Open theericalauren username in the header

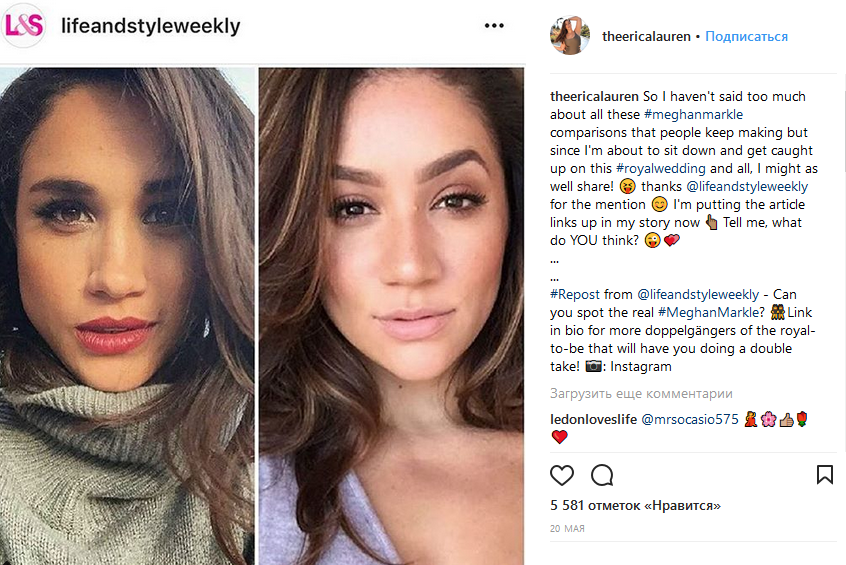point(646,37)
